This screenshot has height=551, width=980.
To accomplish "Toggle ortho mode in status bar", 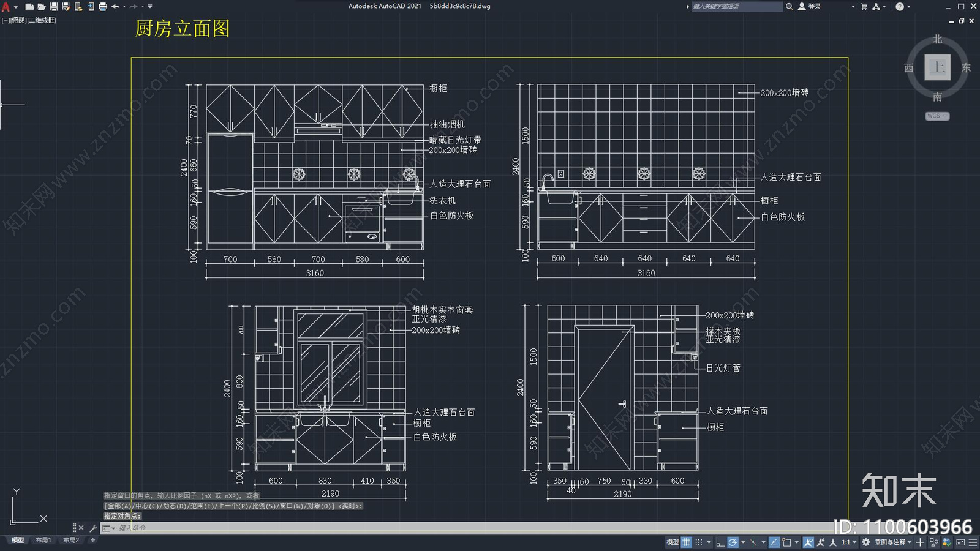I will pos(720,542).
